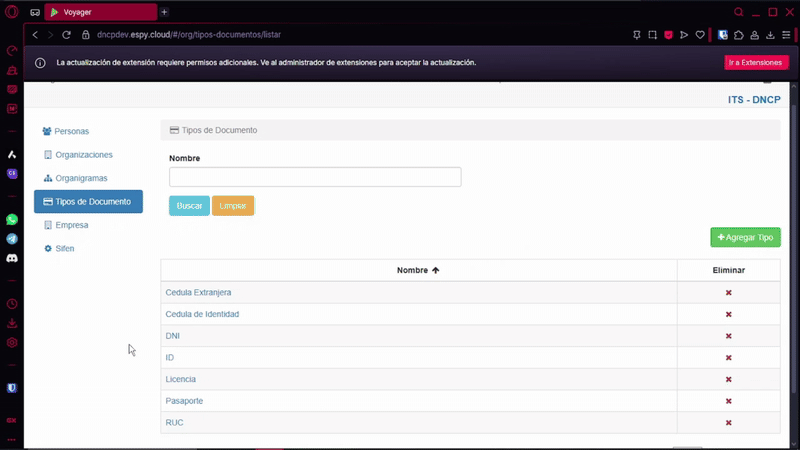Click the Limpiar button
The image size is (800, 450).
[233, 206]
